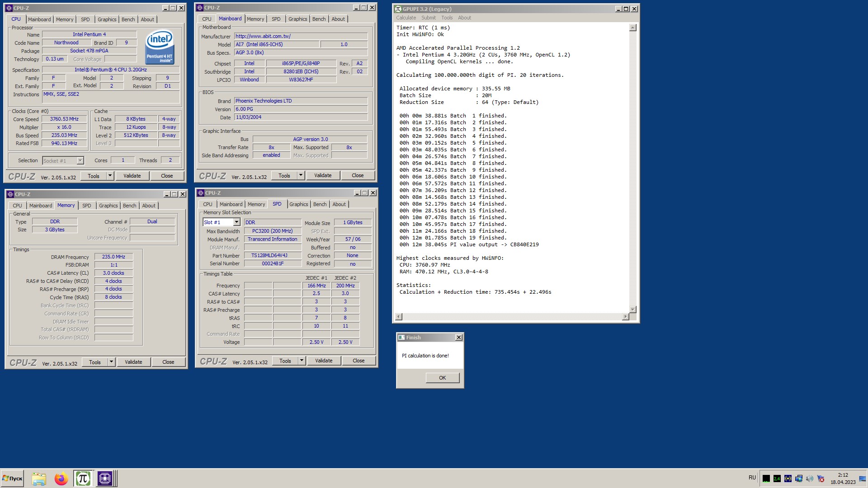This screenshot has width=868, height=488.
Task: Open Tools dropdown arrow in CPU tab window
Action: 110,176
